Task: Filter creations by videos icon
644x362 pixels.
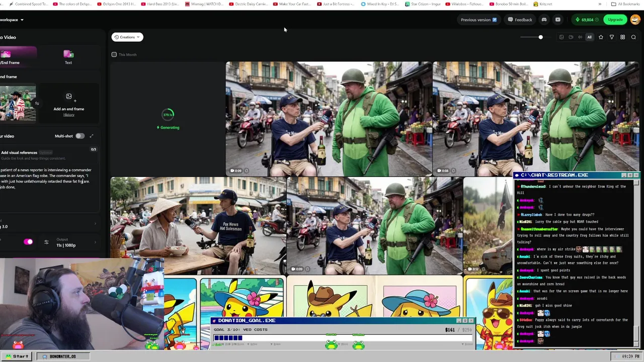Action: point(571,37)
